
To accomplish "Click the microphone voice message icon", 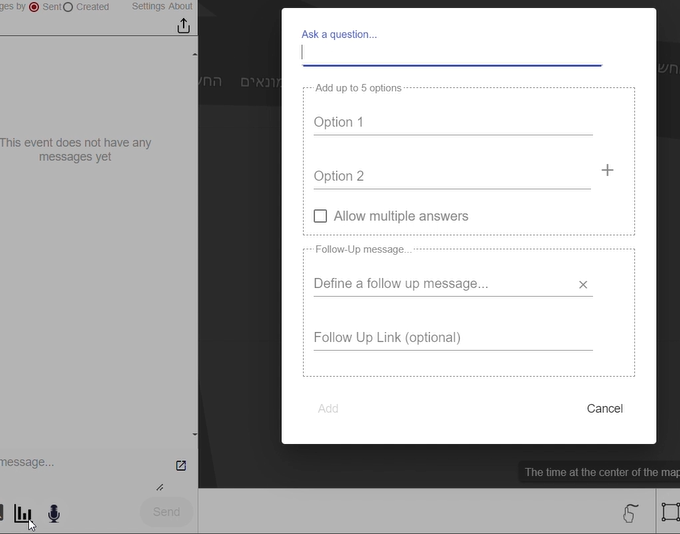I will click(x=54, y=514).
